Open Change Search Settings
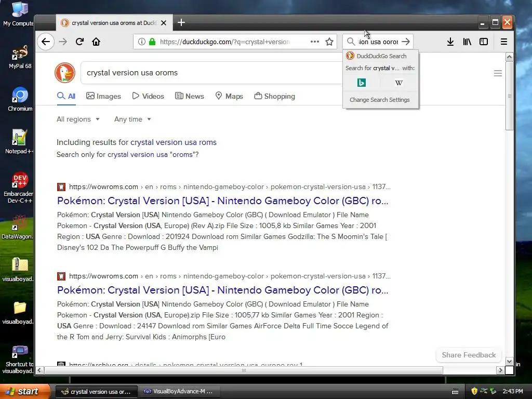532x399 pixels. pos(380,100)
